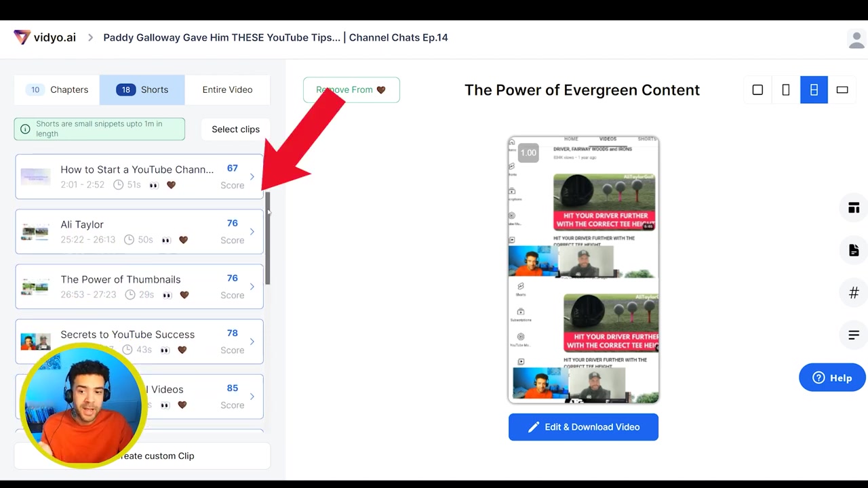Click Edit & Download Video button

click(x=583, y=427)
